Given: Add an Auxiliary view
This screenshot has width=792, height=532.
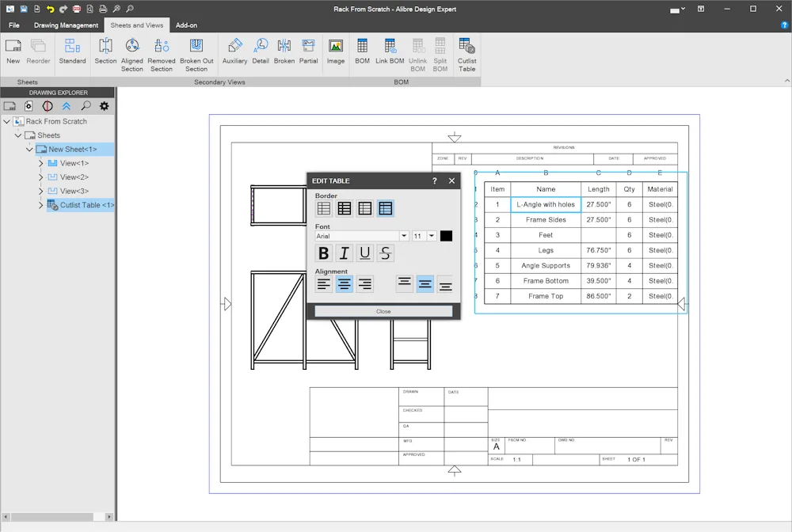Looking at the screenshot, I should (235, 51).
